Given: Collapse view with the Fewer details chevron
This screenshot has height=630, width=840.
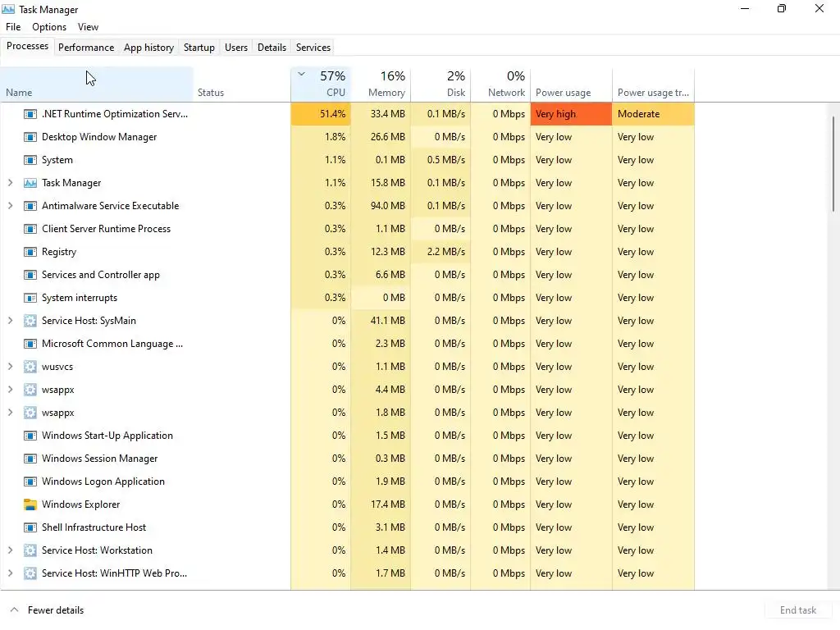Looking at the screenshot, I should click(15, 609).
